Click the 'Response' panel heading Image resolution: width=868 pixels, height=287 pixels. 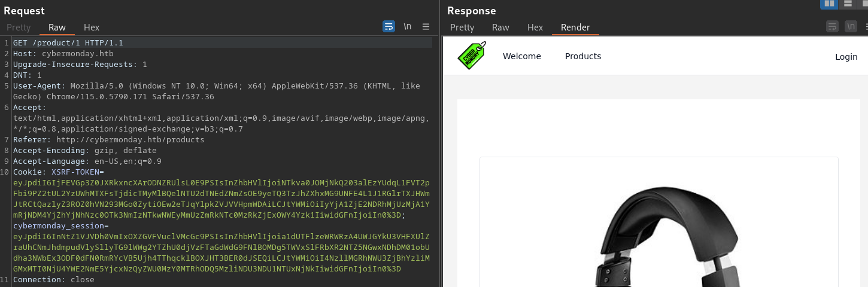point(472,11)
